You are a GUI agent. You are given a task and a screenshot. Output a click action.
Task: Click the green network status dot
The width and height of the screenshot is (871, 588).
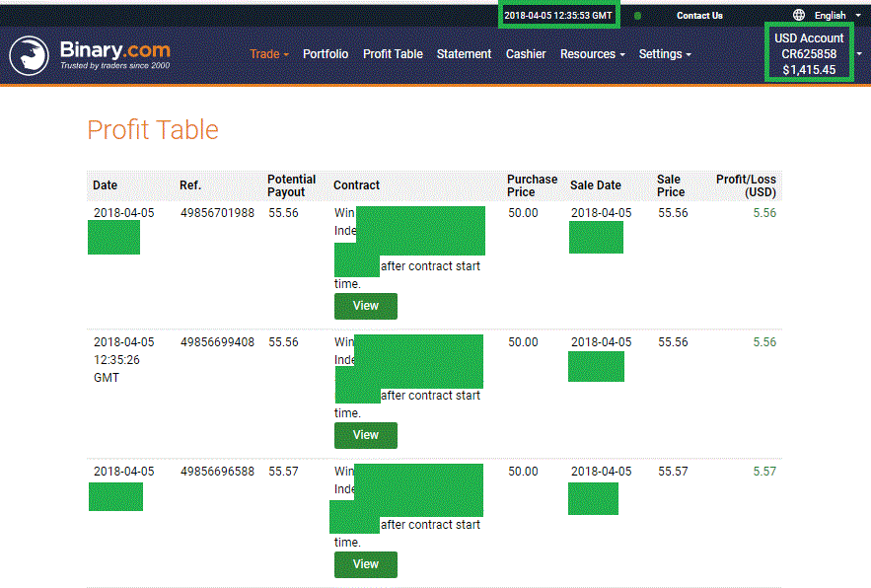(637, 16)
